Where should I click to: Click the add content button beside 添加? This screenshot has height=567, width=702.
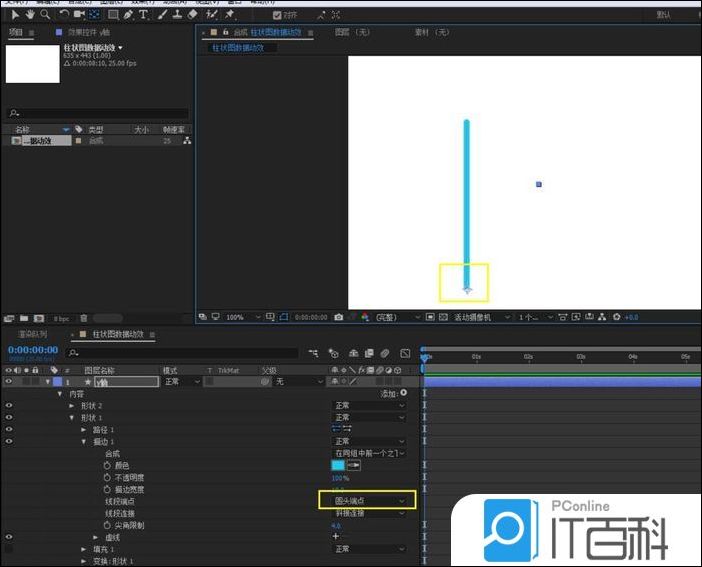[404, 394]
